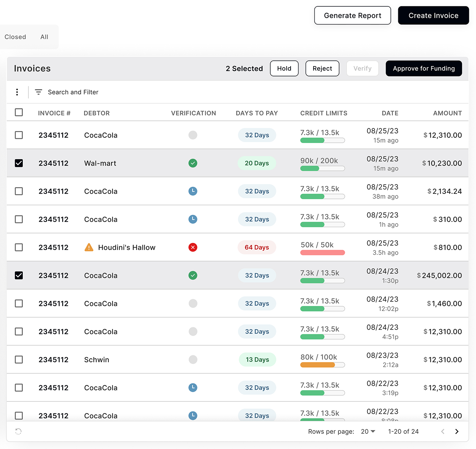Open the rows per page dropdown
476x449 pixels.
[x=367, y=431]
